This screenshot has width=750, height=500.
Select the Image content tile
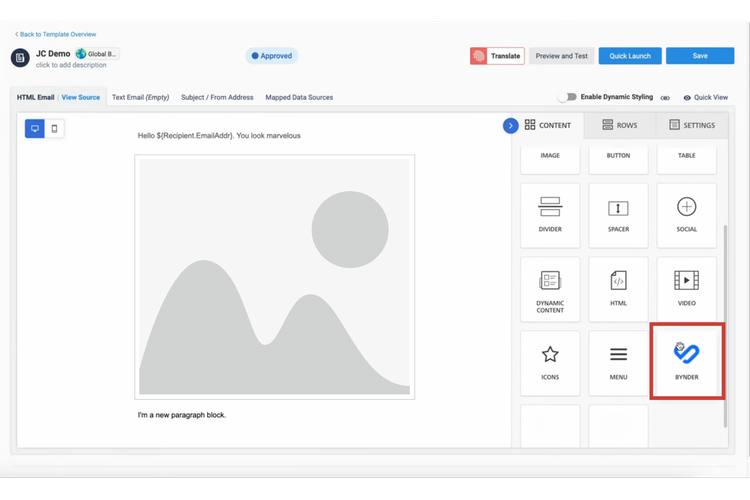pos(550,159)
